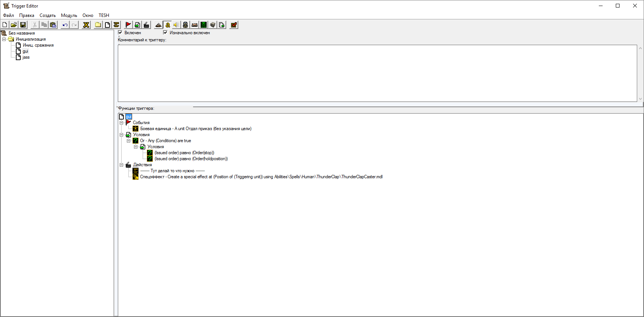The image size is (644, 317).
Task: Select the 'Иниц. сражения' trigger
Action: point(38,45)
